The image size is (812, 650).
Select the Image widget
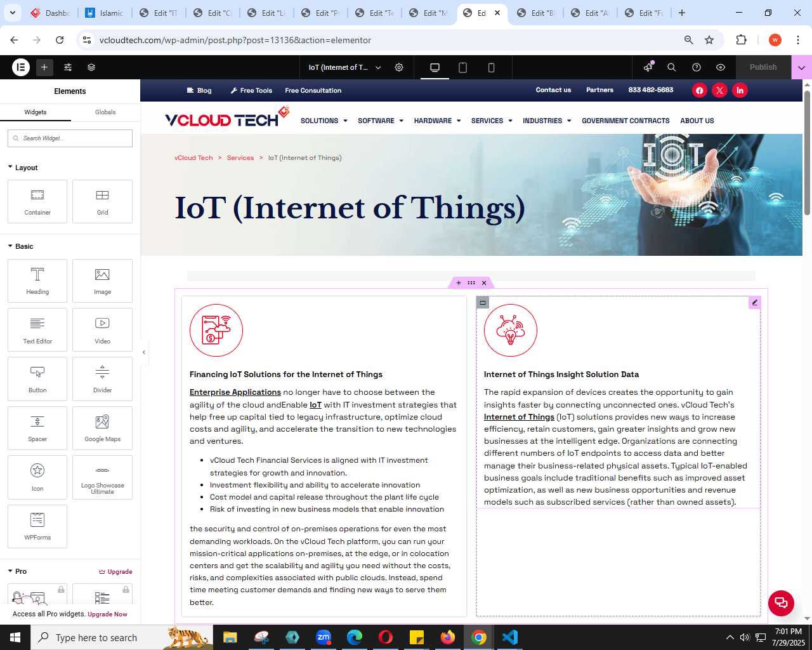coord(102,281)
